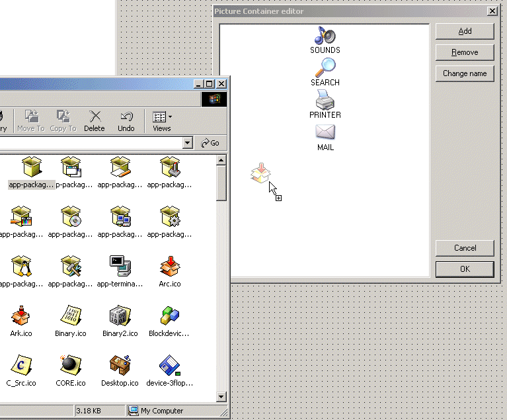
Task: Select the package icon with Linux penguin
Action: (x=21, y=267)
